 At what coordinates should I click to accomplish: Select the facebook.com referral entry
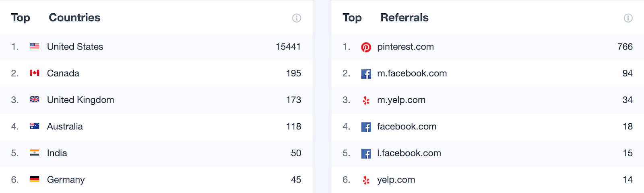pos(487,127)
